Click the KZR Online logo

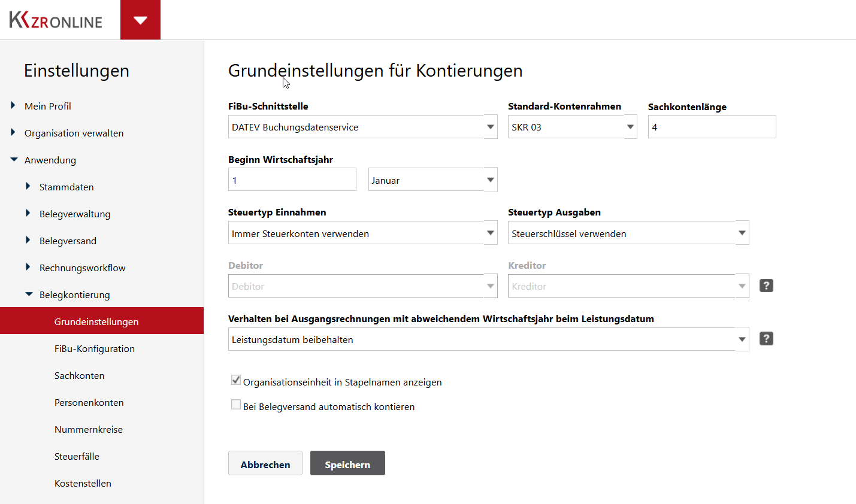(56, 20)
